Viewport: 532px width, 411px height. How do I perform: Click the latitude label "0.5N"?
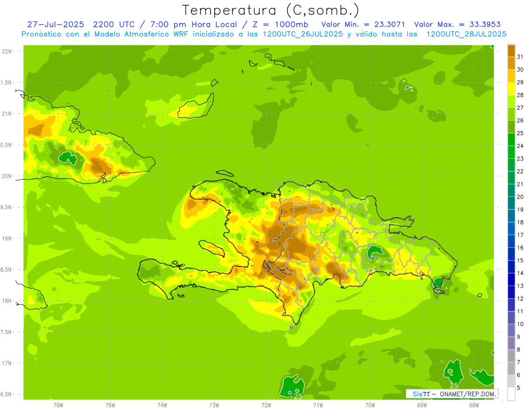pyautogui.click(x=6, y=145)
